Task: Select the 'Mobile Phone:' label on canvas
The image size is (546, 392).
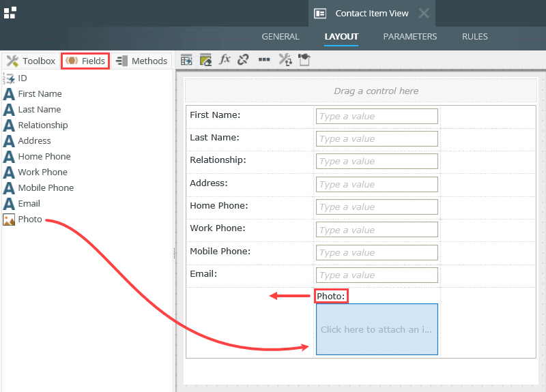Action: [220, 251]
